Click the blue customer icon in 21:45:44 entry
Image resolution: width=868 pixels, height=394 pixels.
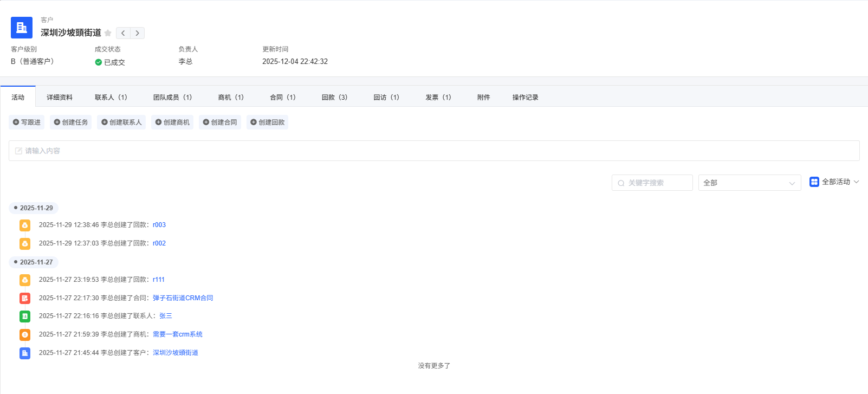(x=25, y=353)
